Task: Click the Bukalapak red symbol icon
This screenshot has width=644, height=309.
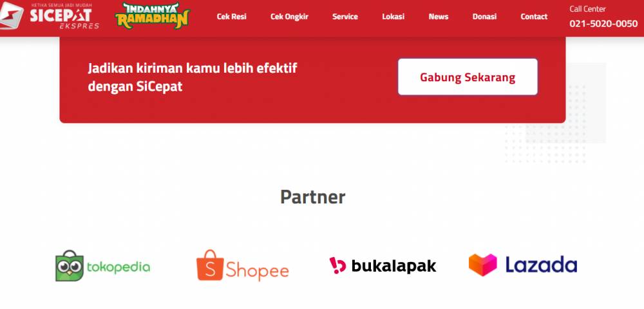Action: (x=337, y=265)
